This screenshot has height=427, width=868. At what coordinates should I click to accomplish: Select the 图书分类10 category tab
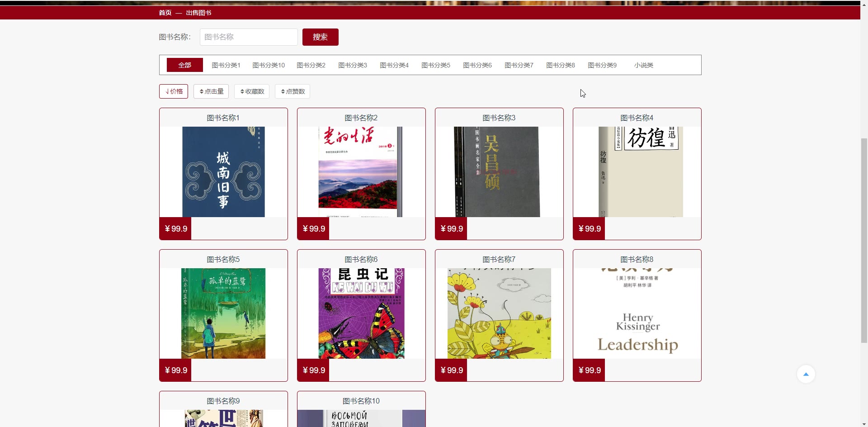(269, 65)
